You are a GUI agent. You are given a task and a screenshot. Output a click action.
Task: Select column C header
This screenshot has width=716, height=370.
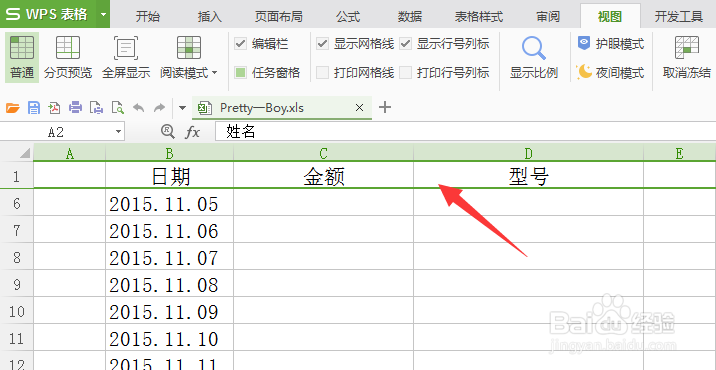pyautogui.click(x=323, y=154)
